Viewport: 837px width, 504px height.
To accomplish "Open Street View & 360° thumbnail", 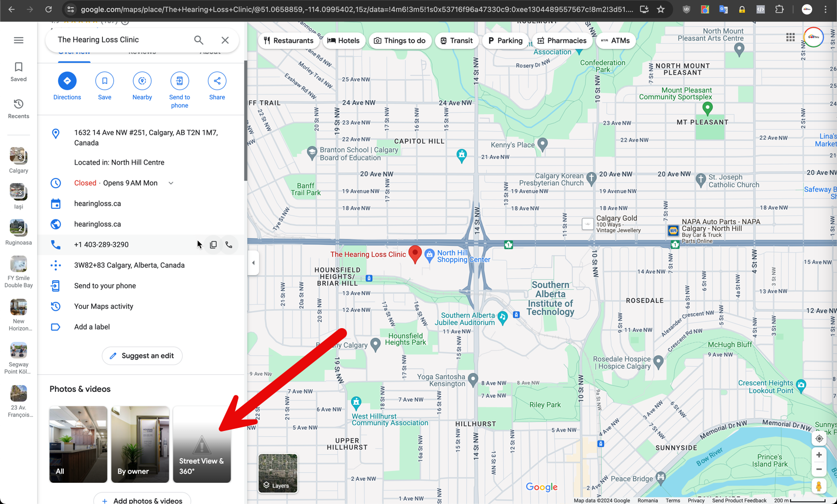I will point(202,444).
